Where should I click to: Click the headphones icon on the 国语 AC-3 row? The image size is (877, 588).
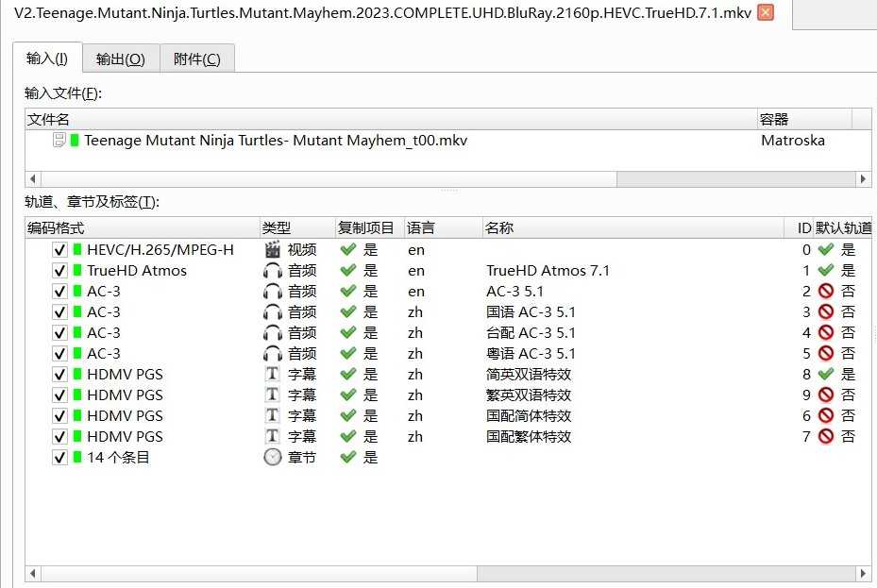coord(273,311)
